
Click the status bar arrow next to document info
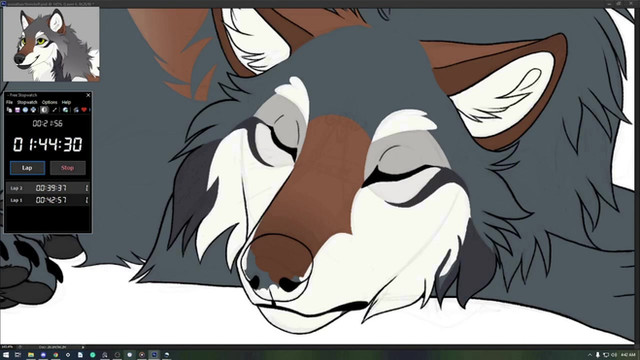pos(83,347)
